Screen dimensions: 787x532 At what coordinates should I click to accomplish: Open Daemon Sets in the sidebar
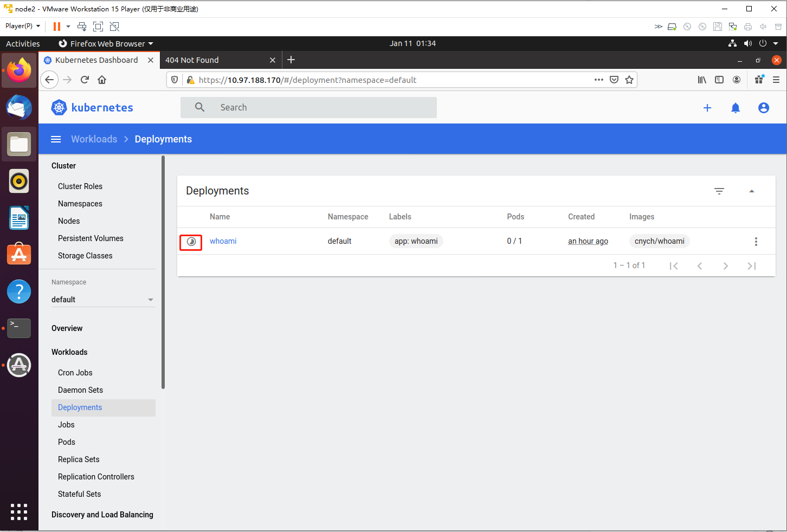[x=80, y=390]
